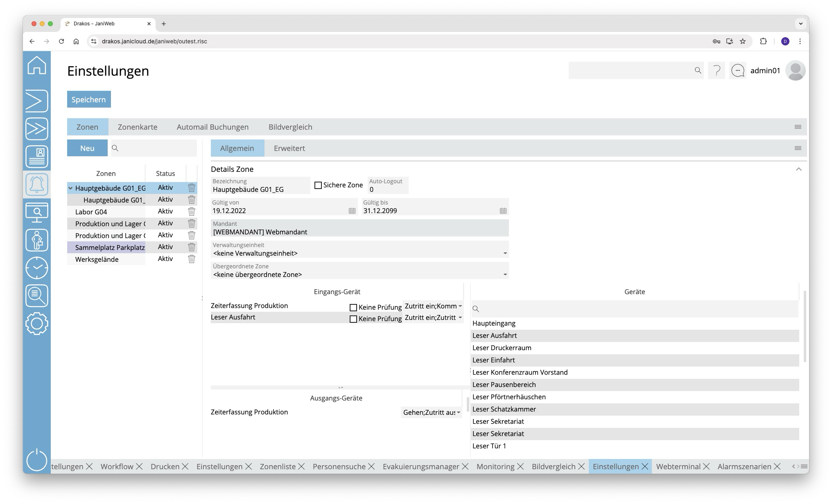This screenshot has height=504, width=832.
Task: Collapse the Hauptgebäude G01_EG tree node
Action: (x=70, y=188)
